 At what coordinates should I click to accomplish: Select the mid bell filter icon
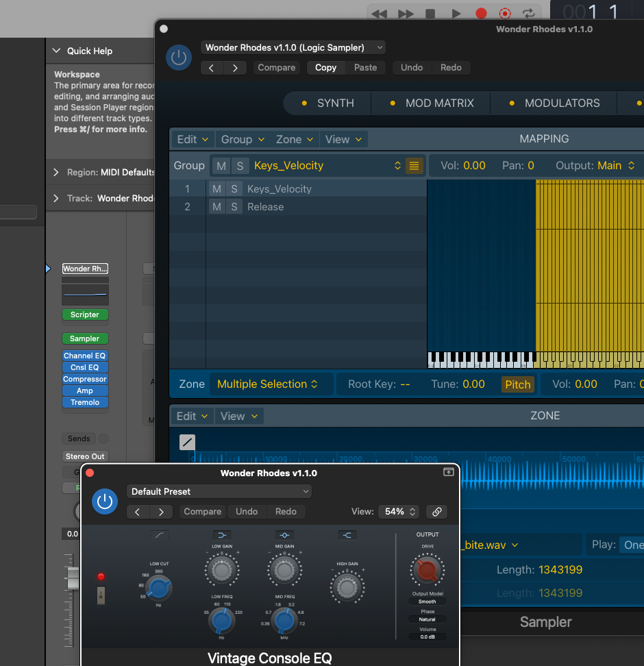(x=284, y=535)
